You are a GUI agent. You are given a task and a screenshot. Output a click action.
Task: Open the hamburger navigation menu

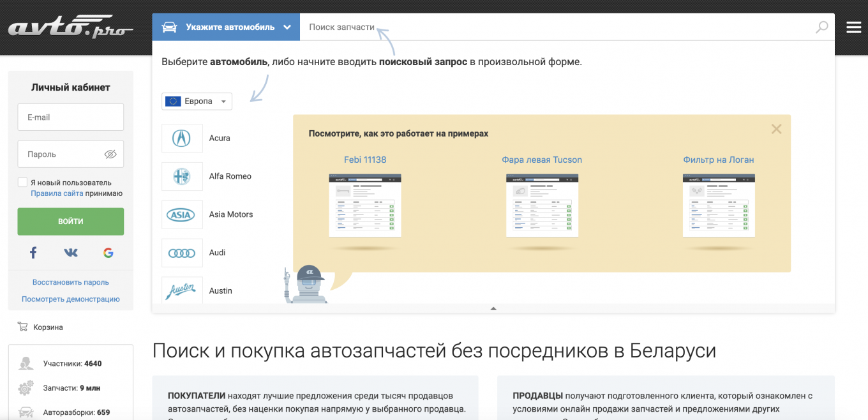pos(853,27)
